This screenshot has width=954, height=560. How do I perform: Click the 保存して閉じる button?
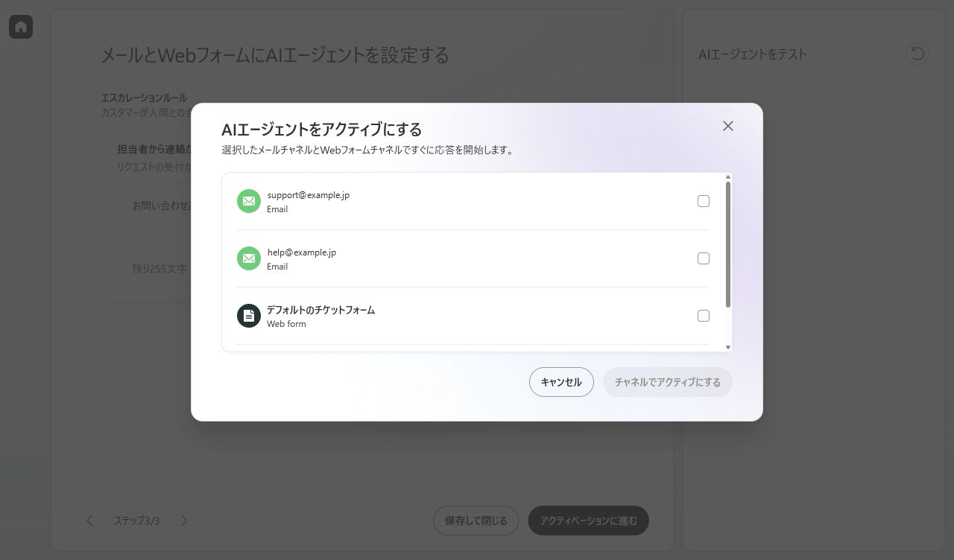[x=476, y=521]
